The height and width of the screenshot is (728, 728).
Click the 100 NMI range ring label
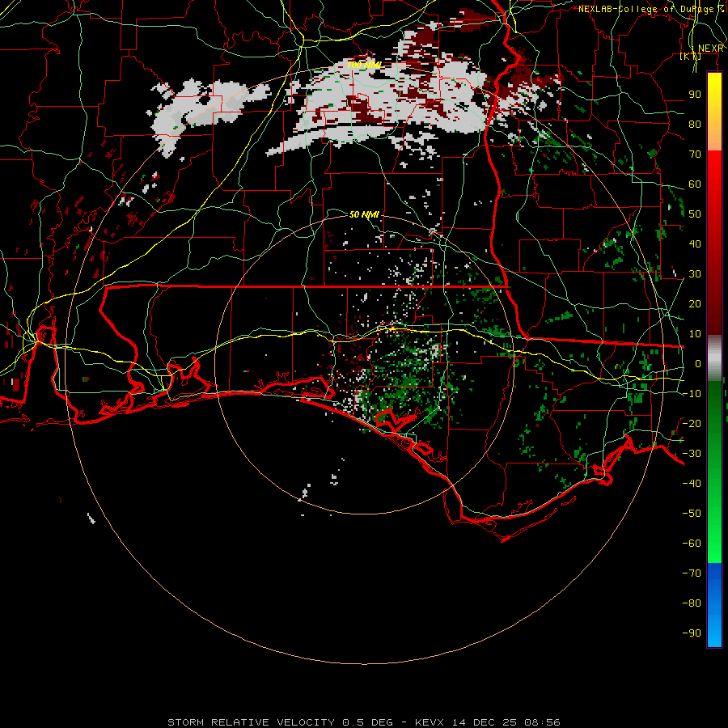tap(364, 65)
